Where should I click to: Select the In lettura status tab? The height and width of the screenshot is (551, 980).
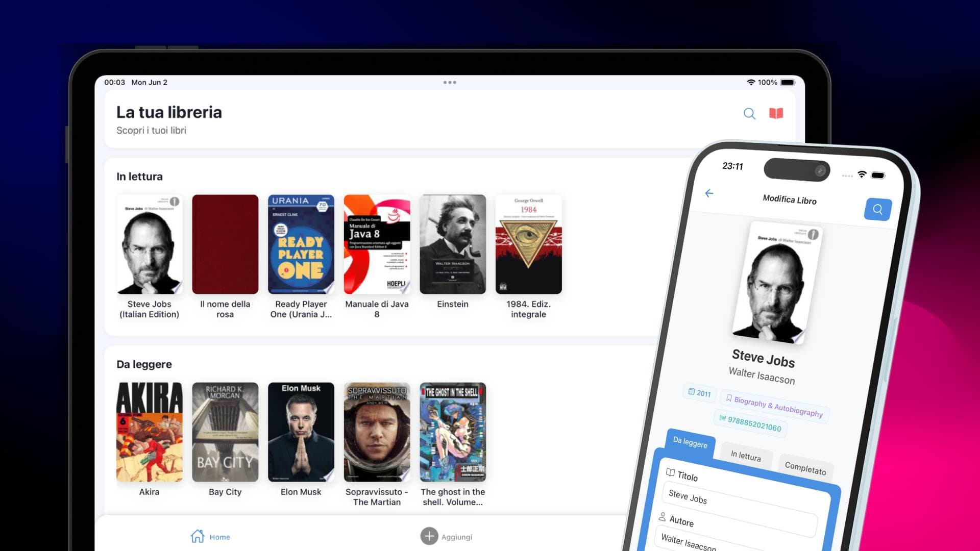pos(746,456)
